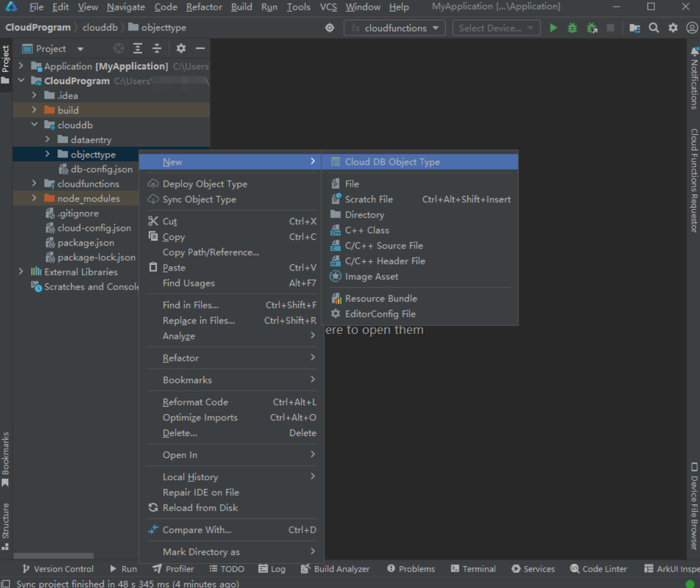700x588 pixels.
Task: Click the green Run button in toolbar
Action: click(x=553, y=28)
